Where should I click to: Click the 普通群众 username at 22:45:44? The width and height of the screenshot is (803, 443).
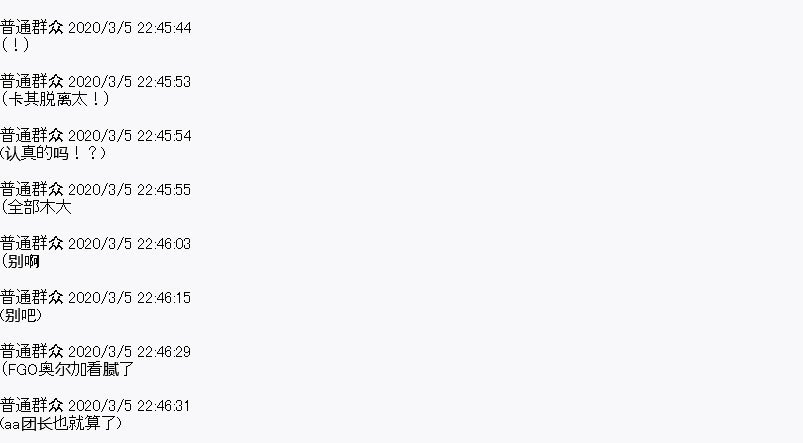coord(32,28)
